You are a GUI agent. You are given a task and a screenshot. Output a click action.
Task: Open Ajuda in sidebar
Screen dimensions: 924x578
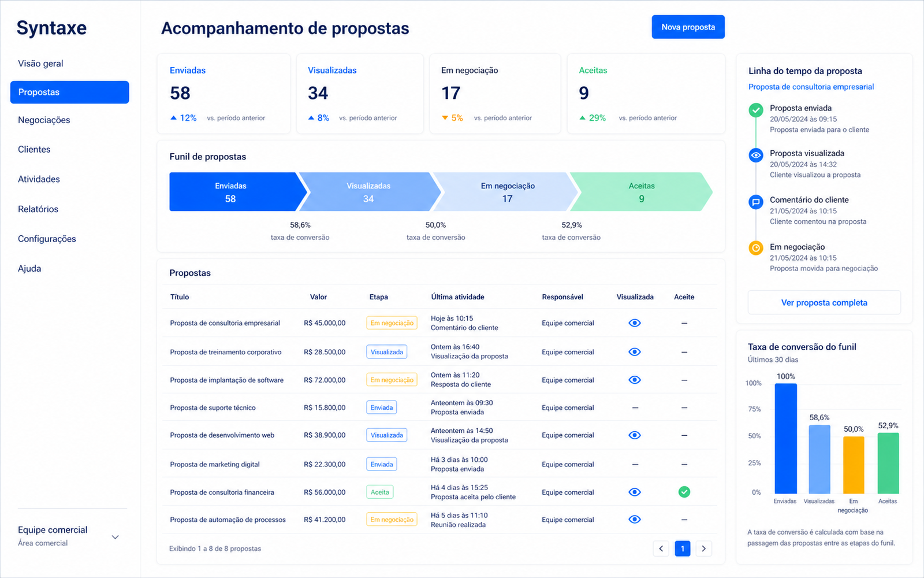point(29,269)
